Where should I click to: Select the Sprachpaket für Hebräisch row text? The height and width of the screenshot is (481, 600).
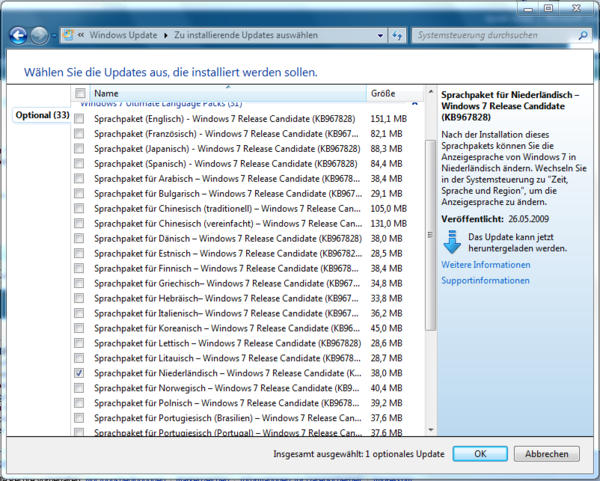tap(226, 298)
